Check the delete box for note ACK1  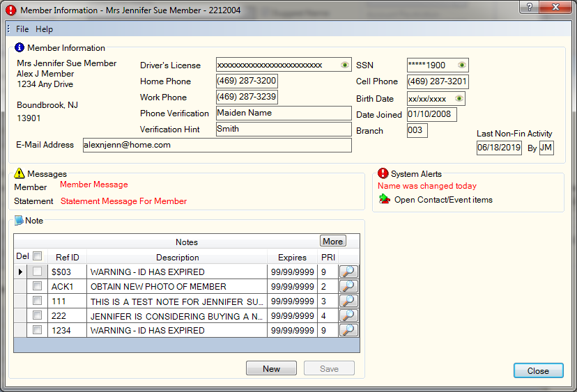click(x=37, y=285)
